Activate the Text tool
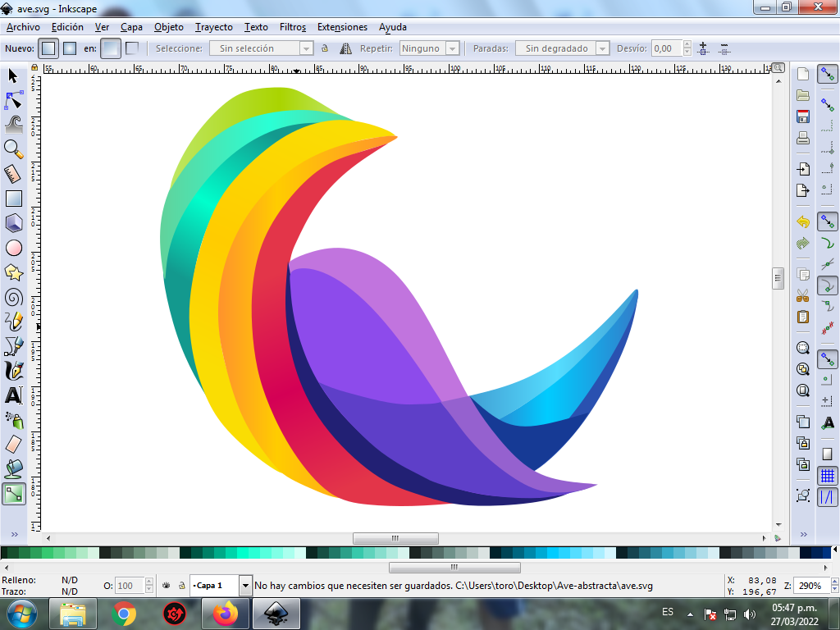 [x=14, y=395]
